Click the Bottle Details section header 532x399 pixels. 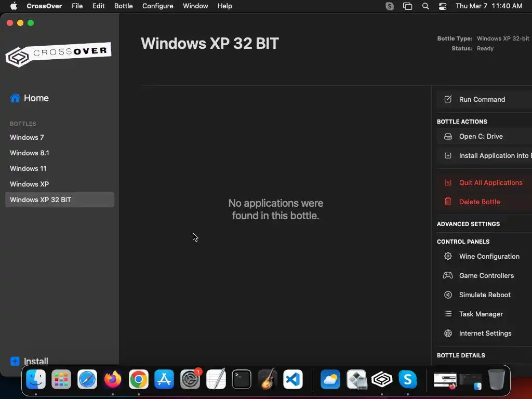461,355
